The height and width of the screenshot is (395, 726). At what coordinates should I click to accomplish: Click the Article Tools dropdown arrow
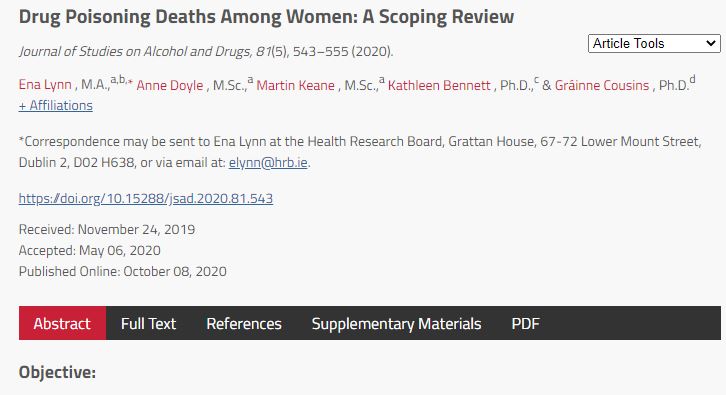[710, 44]
